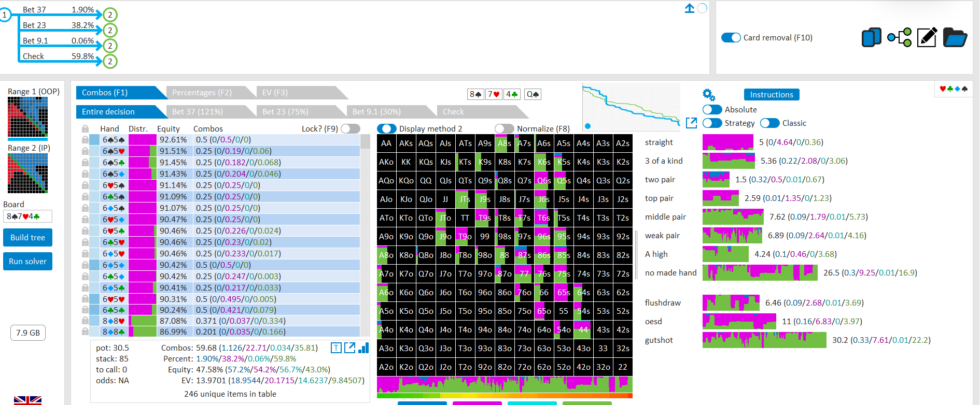Click the lock icon for 6♥5♥ row
980x405 pixels.
pyautogui.click(x=85, y=299)
